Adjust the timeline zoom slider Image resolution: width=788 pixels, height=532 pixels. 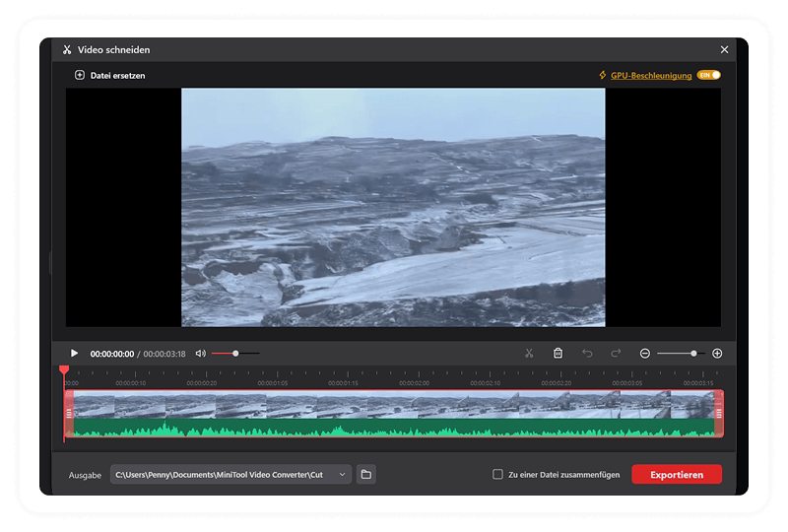coord(681,354)
